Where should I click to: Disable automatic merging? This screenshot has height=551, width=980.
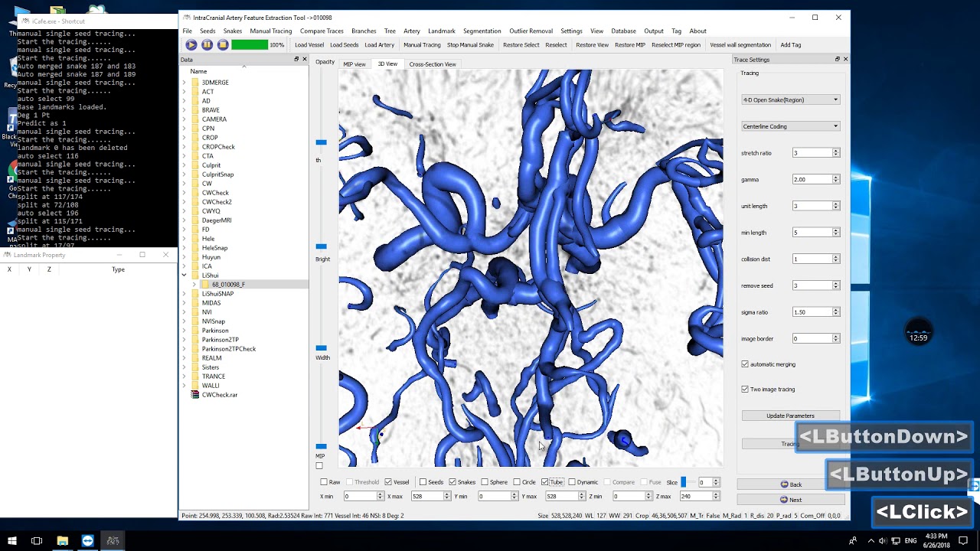(745, 364)
